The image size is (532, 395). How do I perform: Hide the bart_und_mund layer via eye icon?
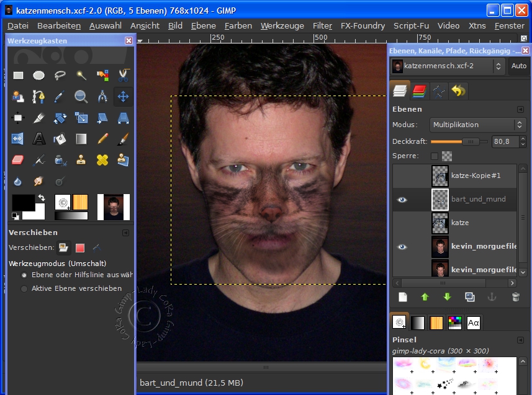[x=402, y=200]
